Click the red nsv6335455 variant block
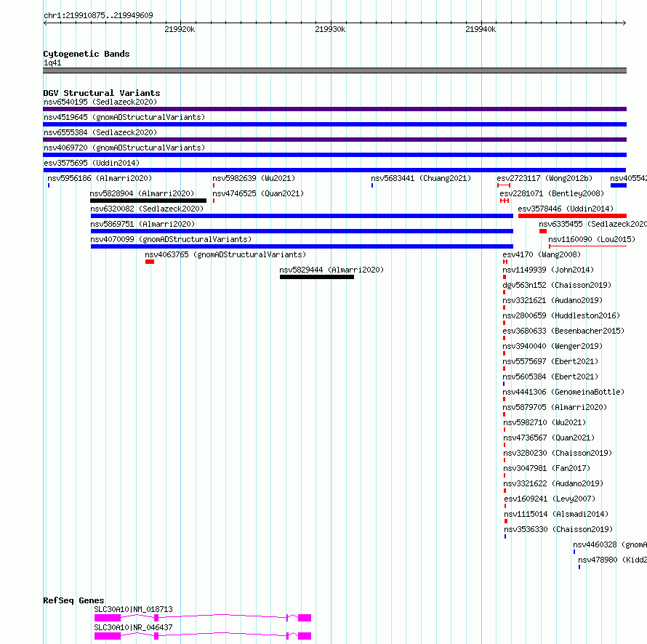This screenshot has width=647, height=644. point(543,231)
